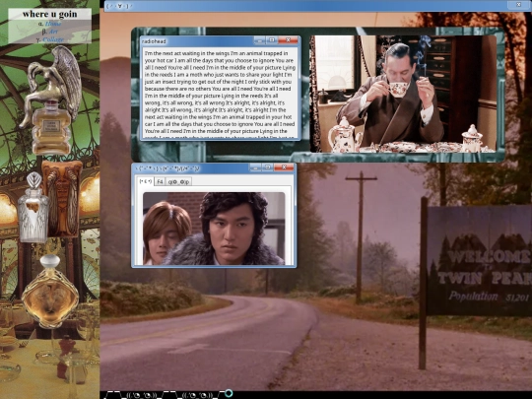The height and width of the screenshot is (399, 532).
Task: Switch to the F4 tab
Action: pos(160,182)
